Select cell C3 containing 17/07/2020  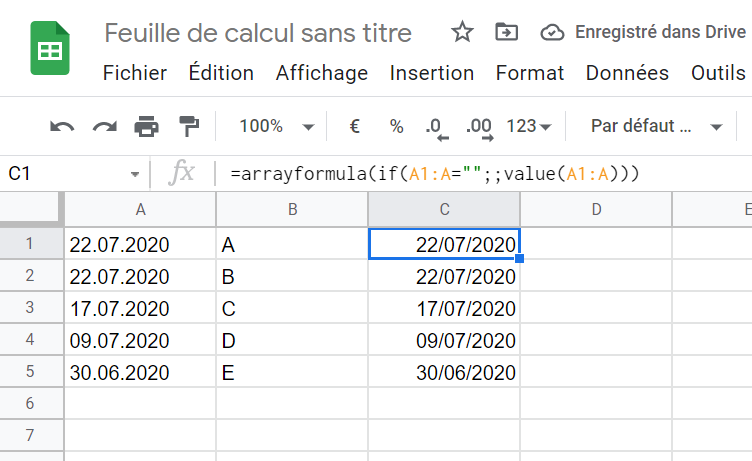pos(444,307)
